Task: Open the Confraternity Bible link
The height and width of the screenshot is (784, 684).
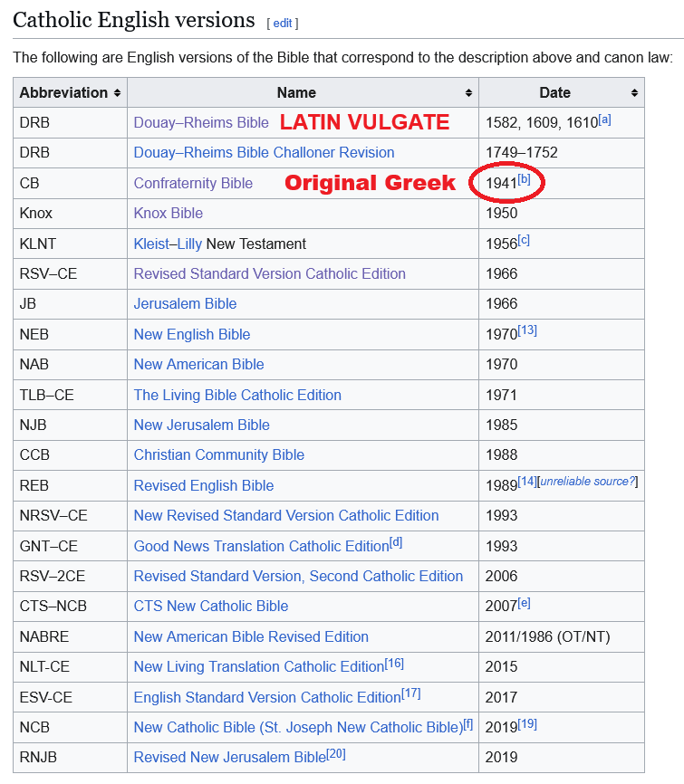Action: (x=193, y=183)
